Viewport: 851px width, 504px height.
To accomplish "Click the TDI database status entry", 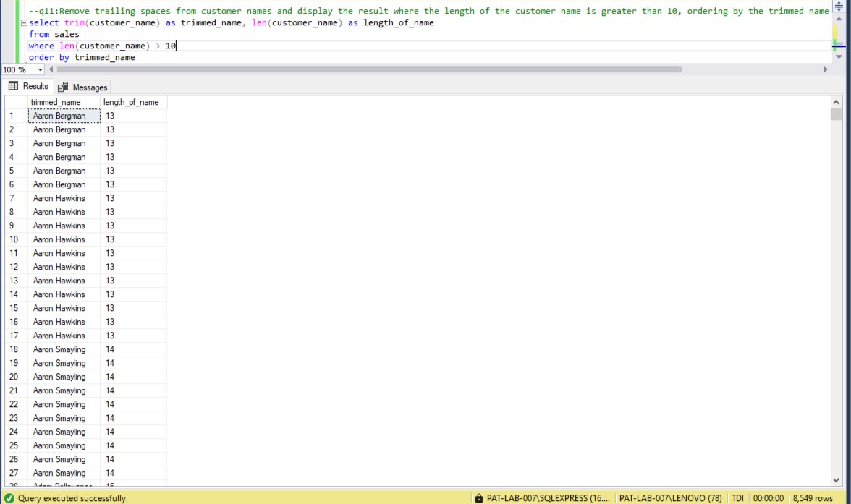I will [x=737, y=498].
